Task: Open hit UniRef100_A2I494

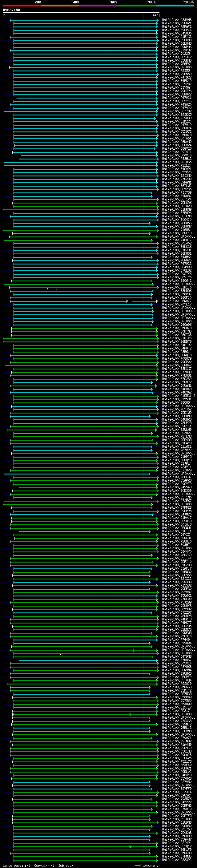Action: (x=177, y=843)
